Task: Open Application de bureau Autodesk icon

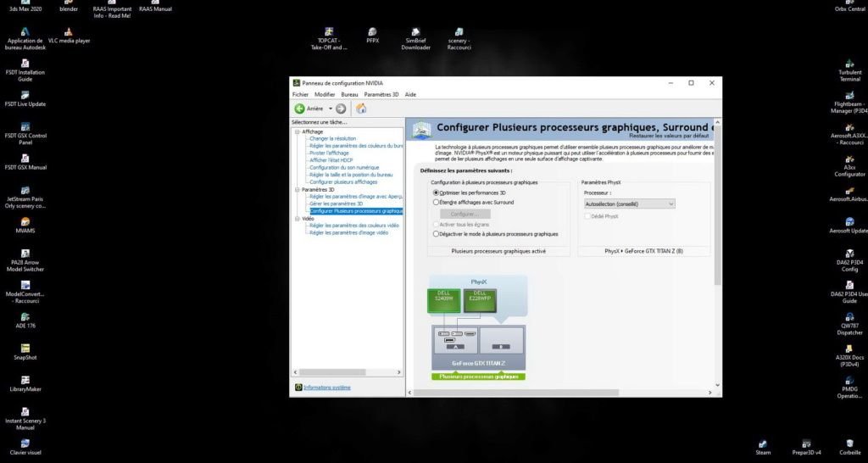Action: [25, 39]
